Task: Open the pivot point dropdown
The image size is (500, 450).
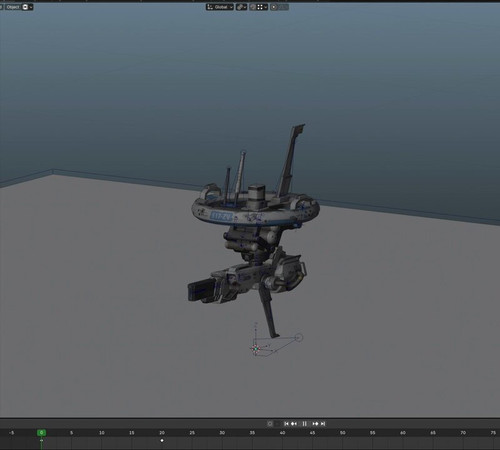Action: [241, 7]
